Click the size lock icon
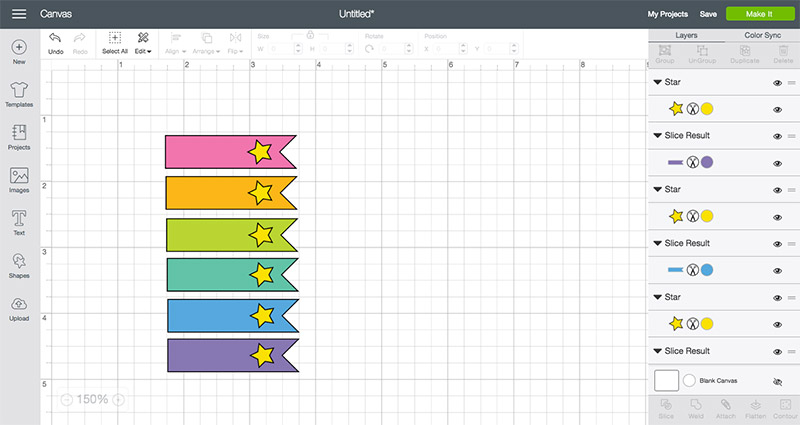Screen dimensions: 800x425 pyautogui.click(x=310, y=35)
